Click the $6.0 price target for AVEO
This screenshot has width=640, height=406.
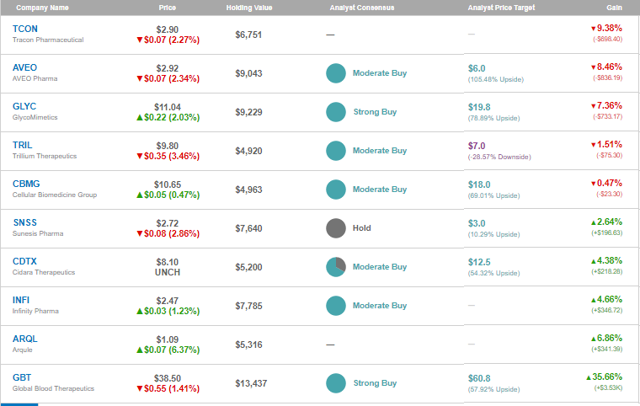point(476,69)
